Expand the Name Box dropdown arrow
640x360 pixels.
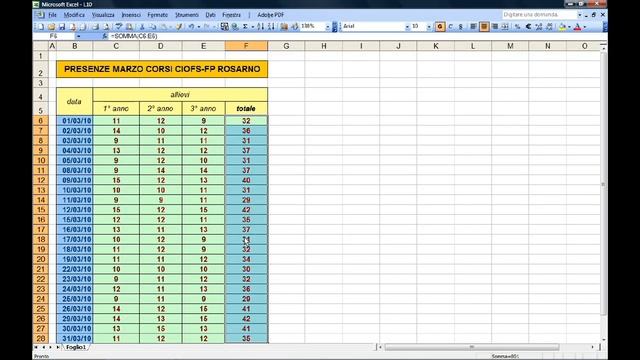[x=78, y=36]
